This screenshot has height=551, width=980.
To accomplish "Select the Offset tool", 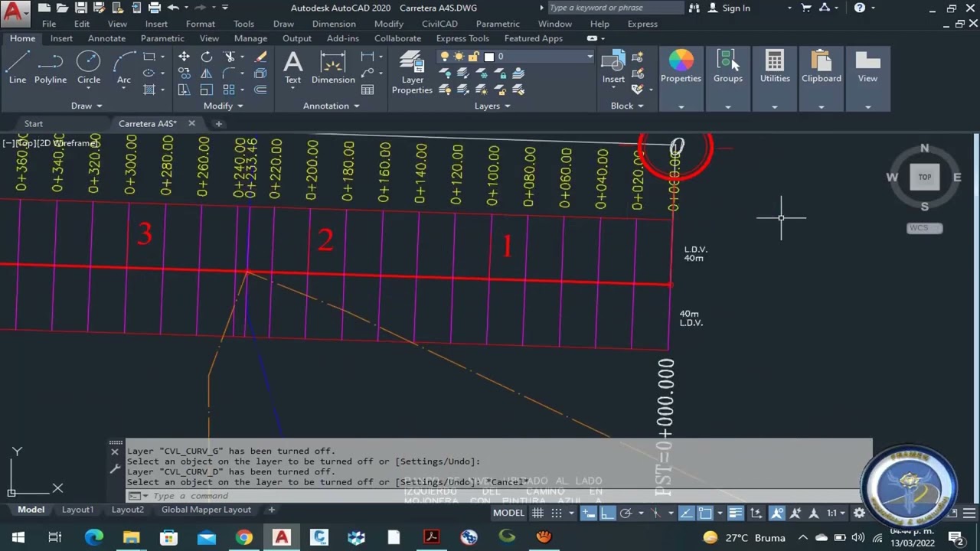I will click(260, 90).
